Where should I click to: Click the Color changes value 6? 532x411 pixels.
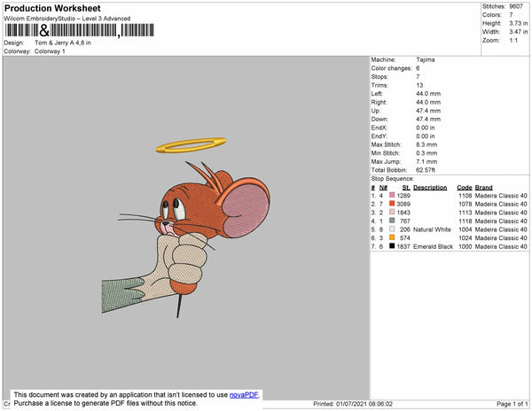click(418, 68)
